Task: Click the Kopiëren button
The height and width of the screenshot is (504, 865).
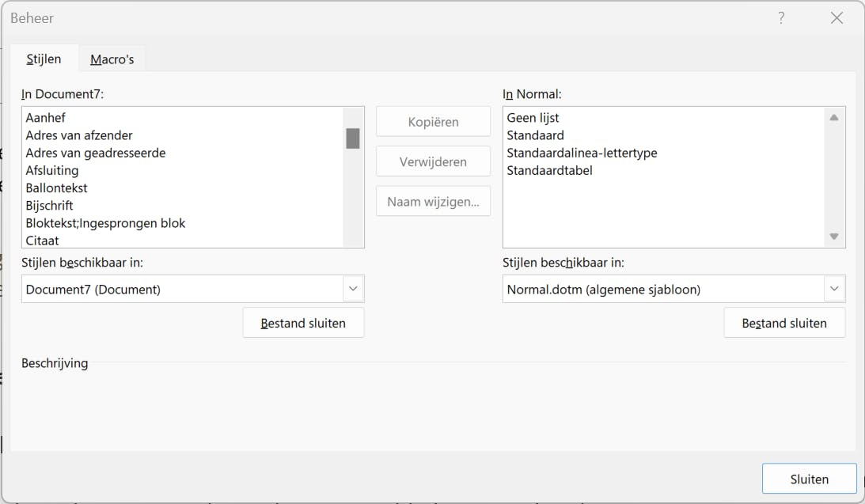Action: click(x=433, y=122)
